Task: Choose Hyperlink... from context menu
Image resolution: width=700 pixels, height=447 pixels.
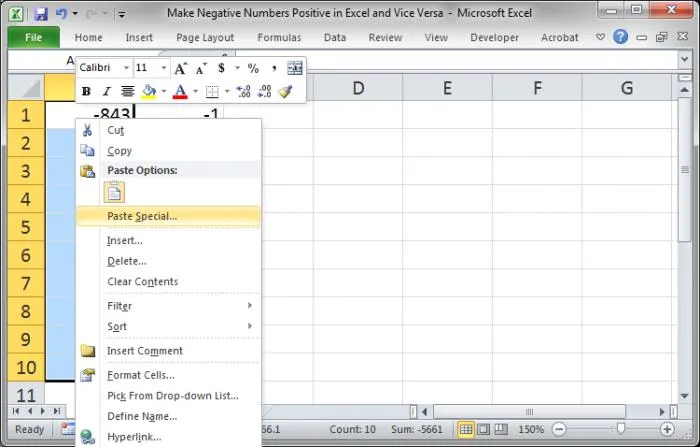Action: (169, 437)
